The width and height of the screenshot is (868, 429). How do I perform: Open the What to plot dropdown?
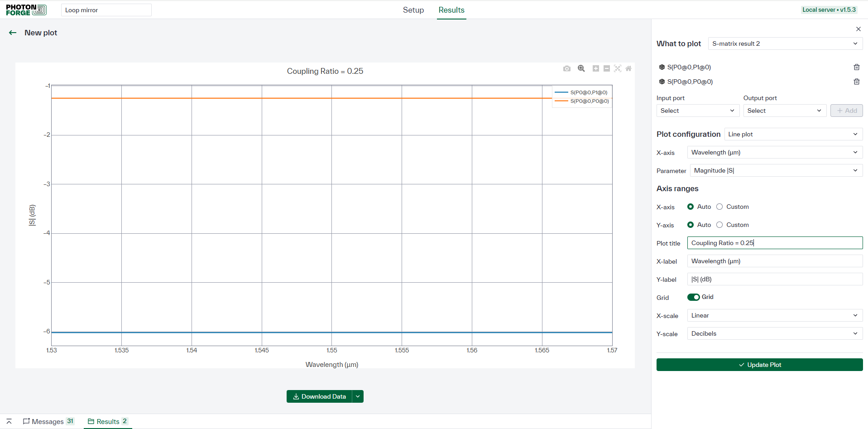[x=785, y=43]
